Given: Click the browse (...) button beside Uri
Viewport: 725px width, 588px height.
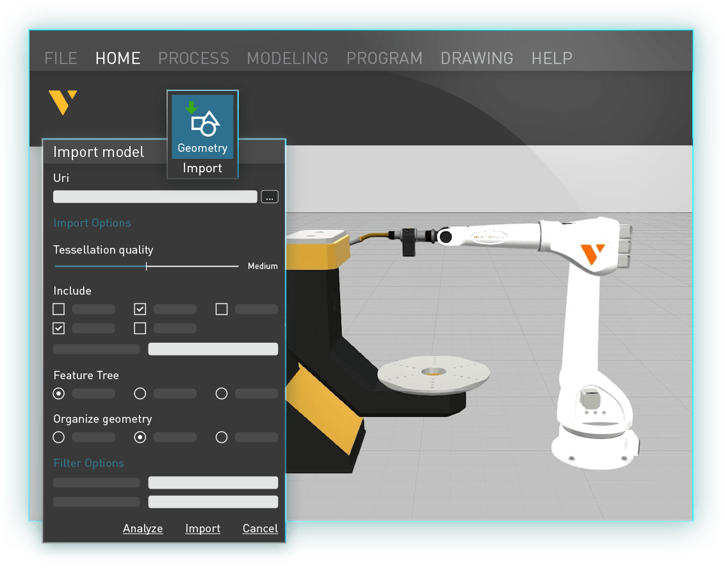Looking at the screenshot, I should (x=270, y=197).
